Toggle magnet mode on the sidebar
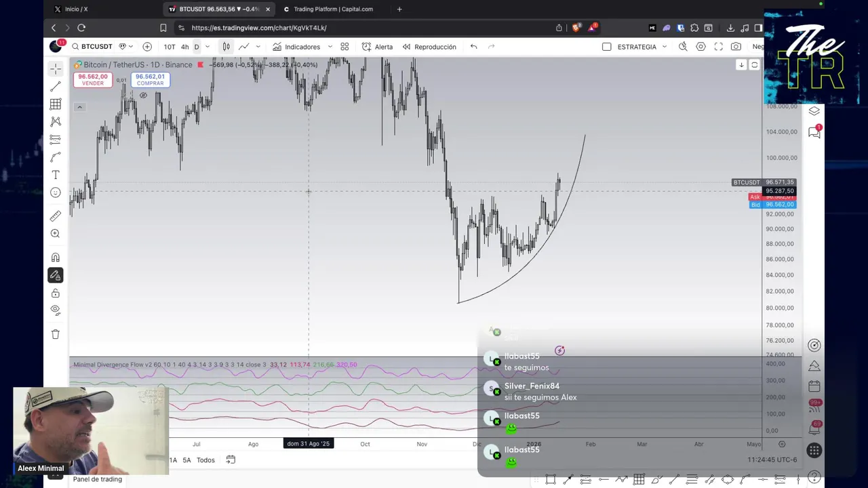The width and height of the screenshot is (868, 488). [56, 258]
